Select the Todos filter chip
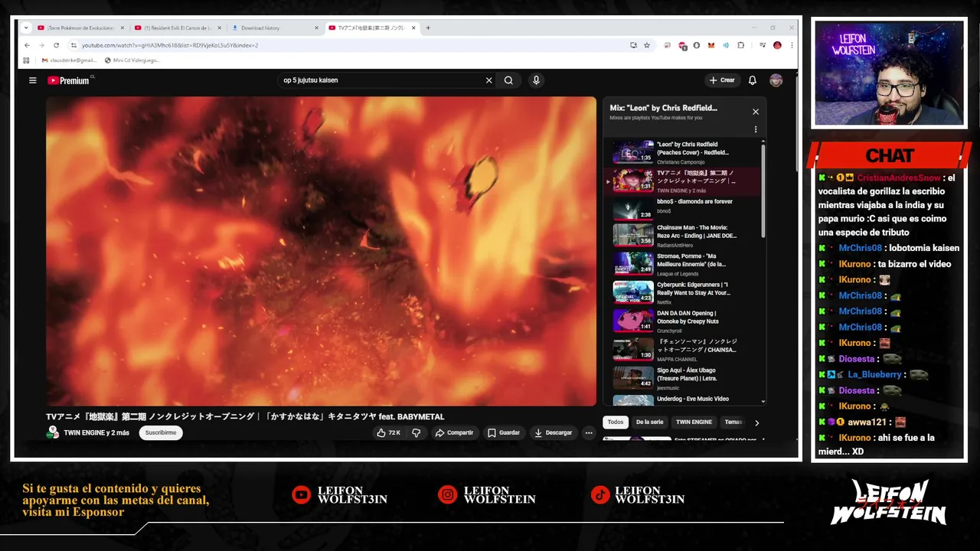The image size is (980, 551). [616, 422]
